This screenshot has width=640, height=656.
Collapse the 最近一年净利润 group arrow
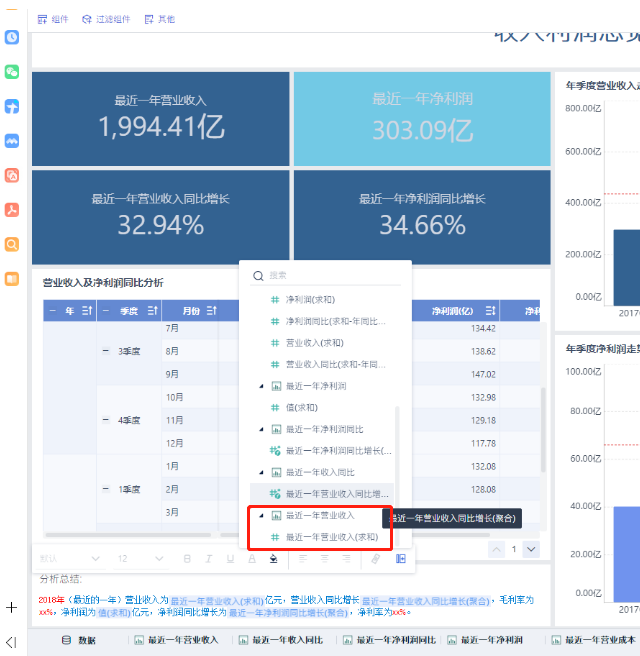point(261,386)
